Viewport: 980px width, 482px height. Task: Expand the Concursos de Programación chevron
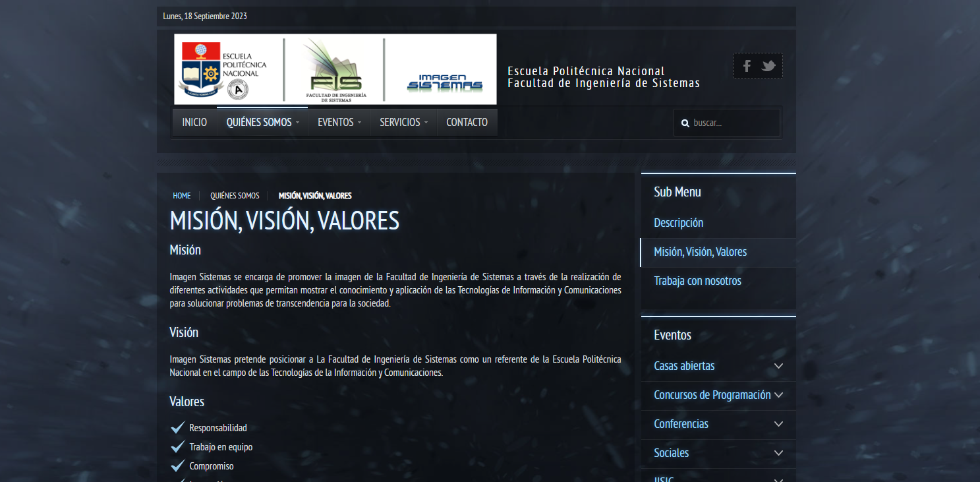tap(778, 395)
